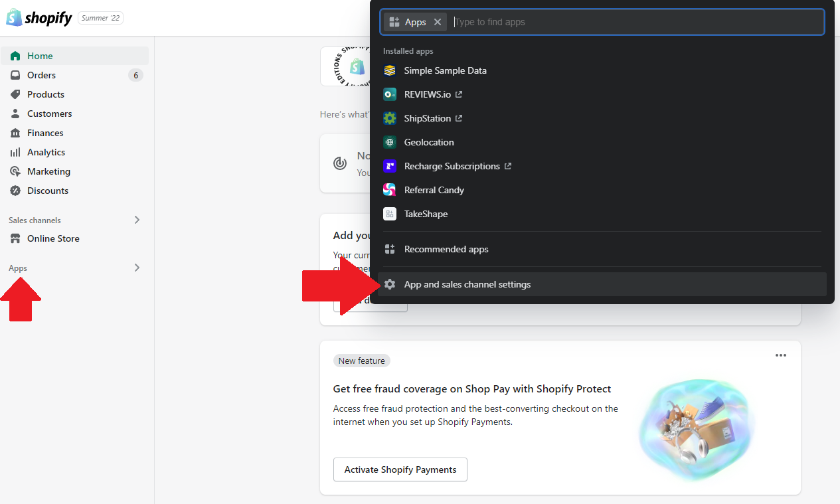This screenshot has width=840, height=504.
Task: Click Recharge Subscriptions external link icon
Action: pyautogui.click(x=508, y=166)
